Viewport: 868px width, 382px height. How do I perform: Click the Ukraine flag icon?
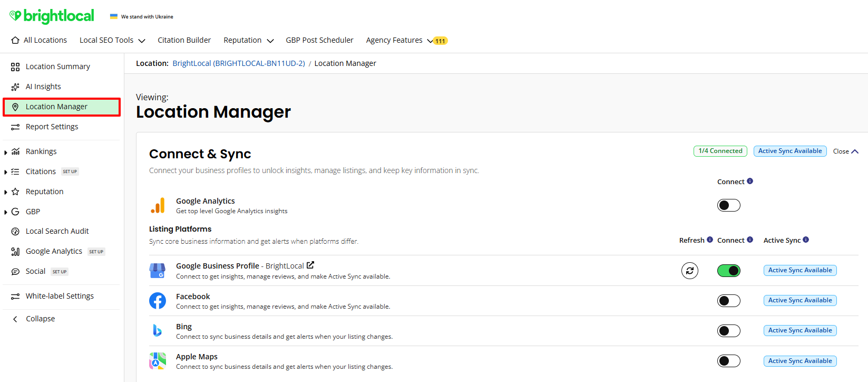(x=114, y=16)
